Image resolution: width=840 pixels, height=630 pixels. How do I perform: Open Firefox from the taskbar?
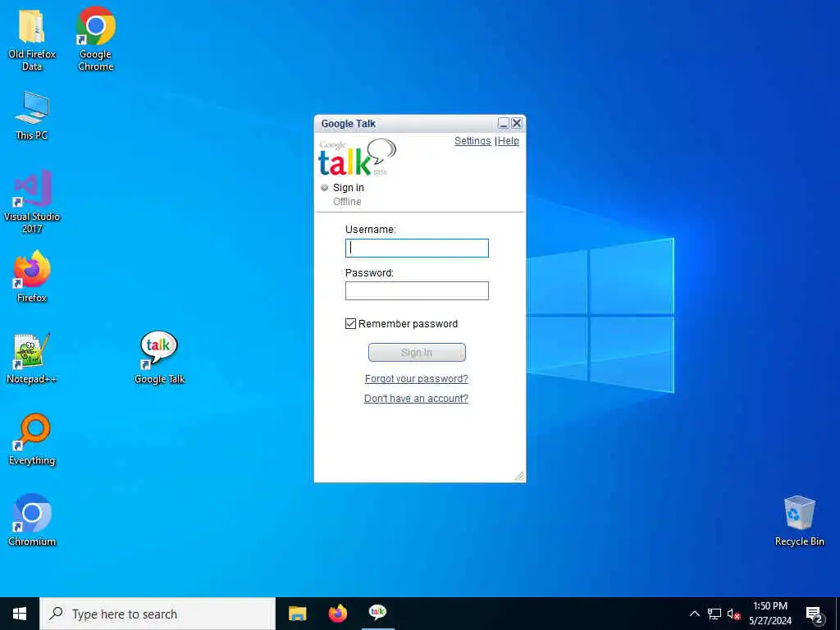tap(337, 614)
